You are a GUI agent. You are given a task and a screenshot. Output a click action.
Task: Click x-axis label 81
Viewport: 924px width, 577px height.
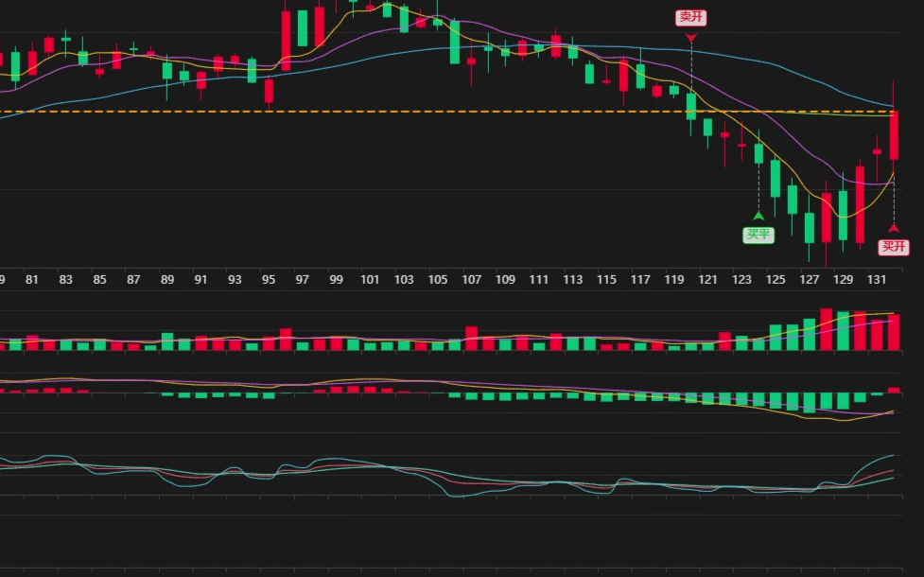[32, 280]
